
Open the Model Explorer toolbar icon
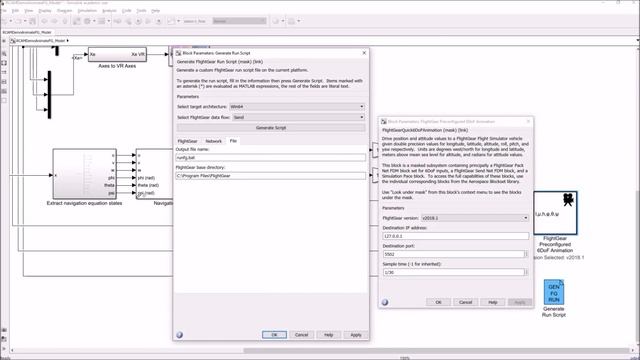(x=102, y=21)
